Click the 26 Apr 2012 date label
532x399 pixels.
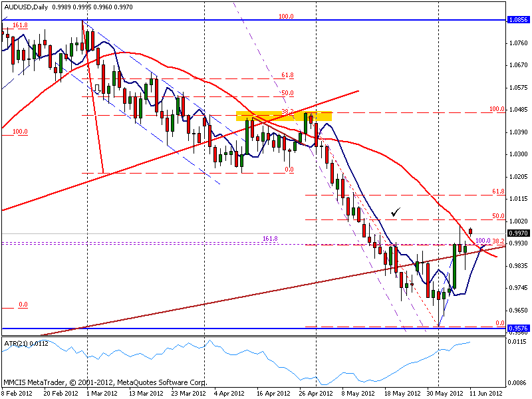click(x=316, y=393)
